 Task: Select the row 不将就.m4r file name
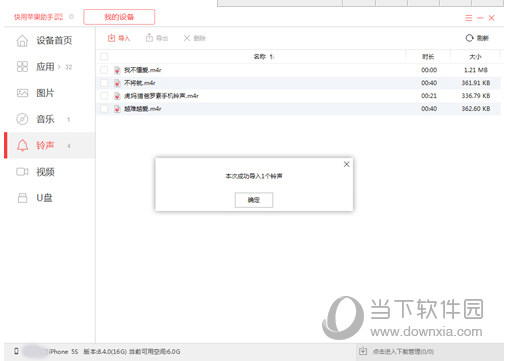140,83
